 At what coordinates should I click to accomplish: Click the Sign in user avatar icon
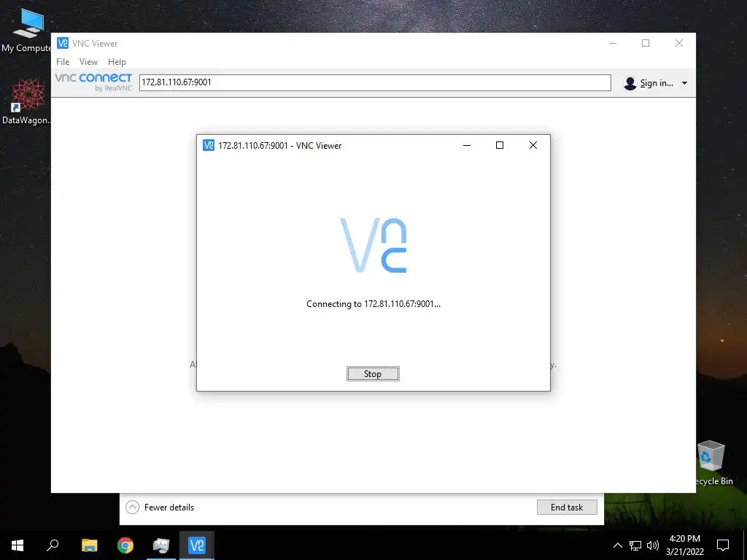point(630,83)
